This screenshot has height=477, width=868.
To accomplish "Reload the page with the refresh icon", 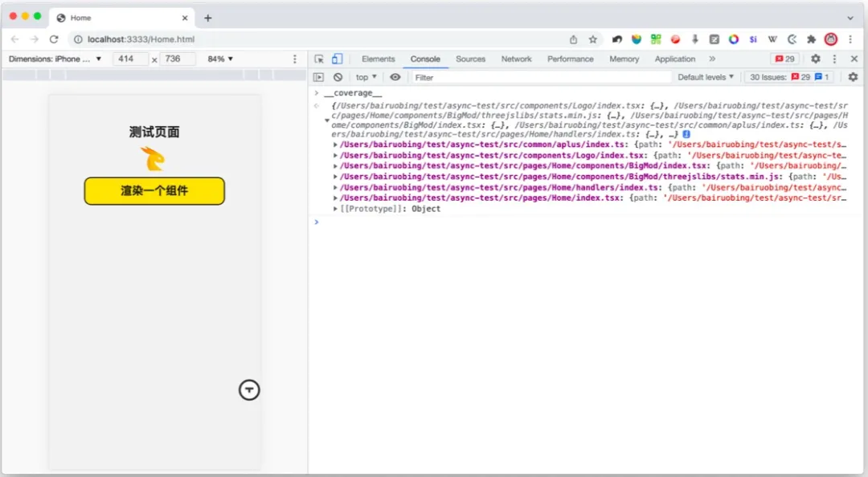I will click(54, 39).
